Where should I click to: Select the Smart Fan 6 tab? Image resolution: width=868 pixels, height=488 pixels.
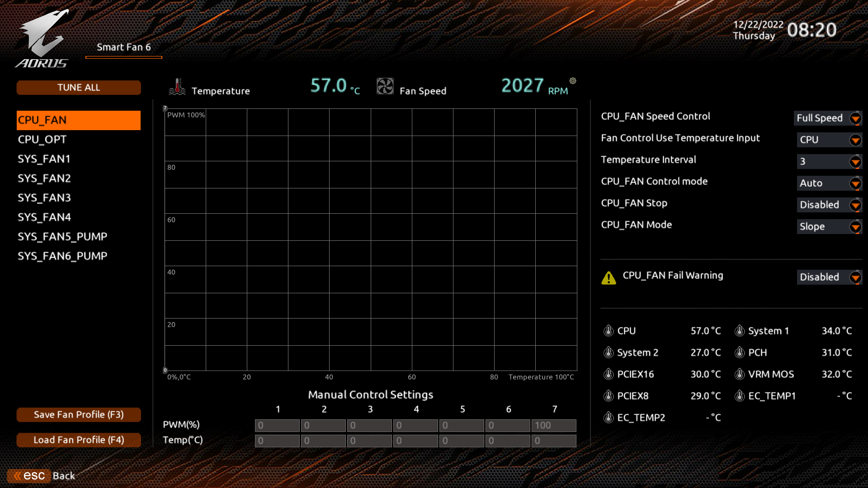coord(124,47)
